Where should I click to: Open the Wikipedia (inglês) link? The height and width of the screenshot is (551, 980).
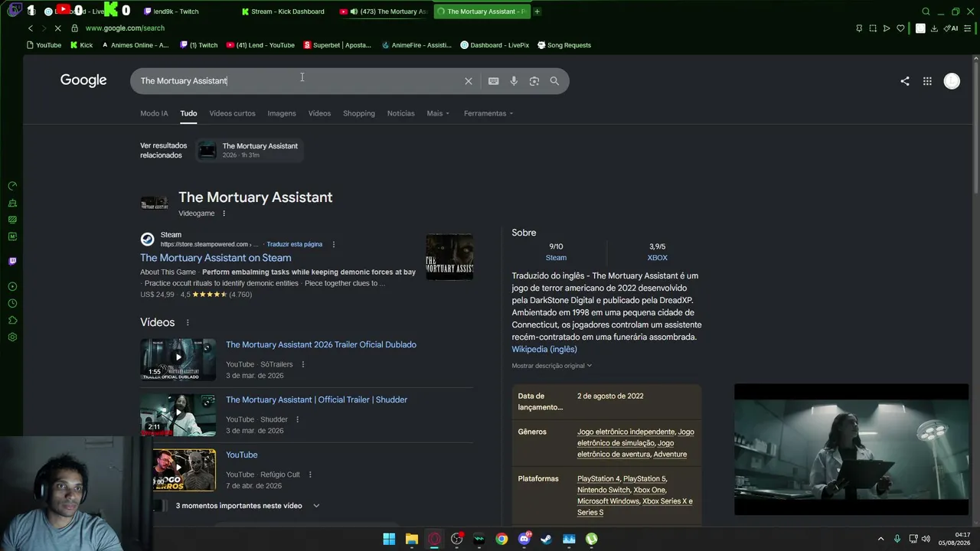(544, 349)
